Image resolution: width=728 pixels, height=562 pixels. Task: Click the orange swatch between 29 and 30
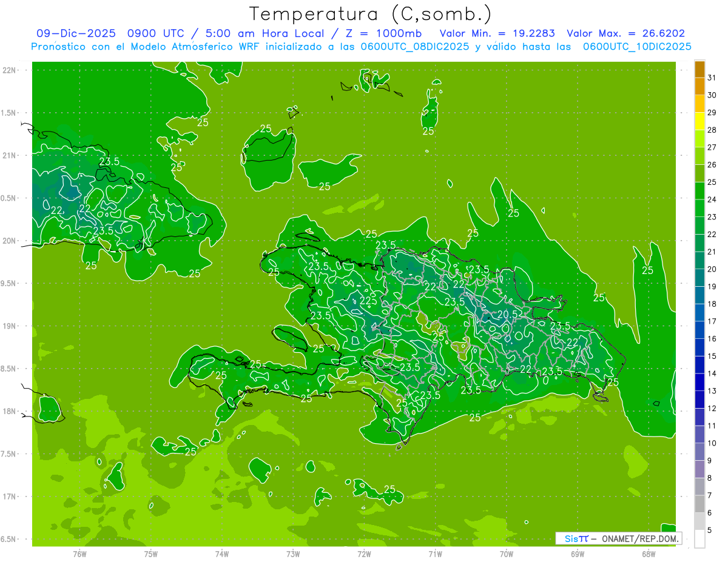point(699,104)
